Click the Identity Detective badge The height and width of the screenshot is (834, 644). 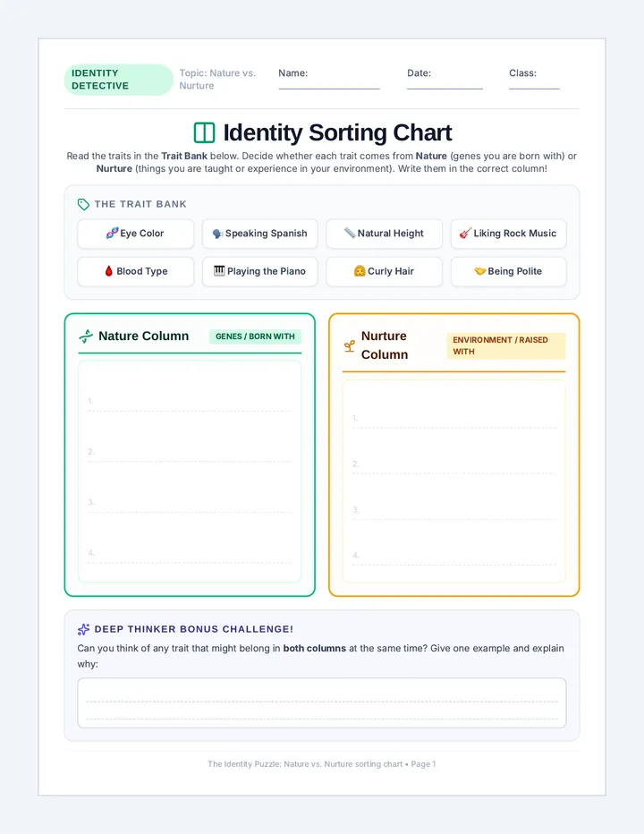[x=119, y=80]
